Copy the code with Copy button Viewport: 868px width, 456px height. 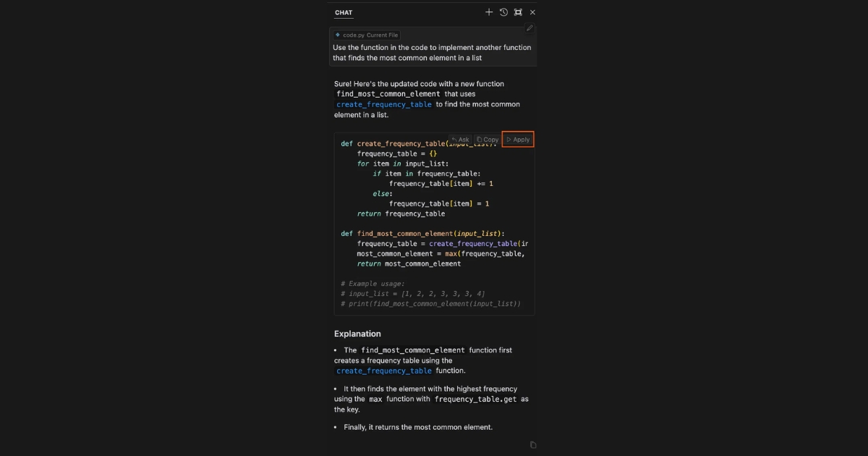488,140
